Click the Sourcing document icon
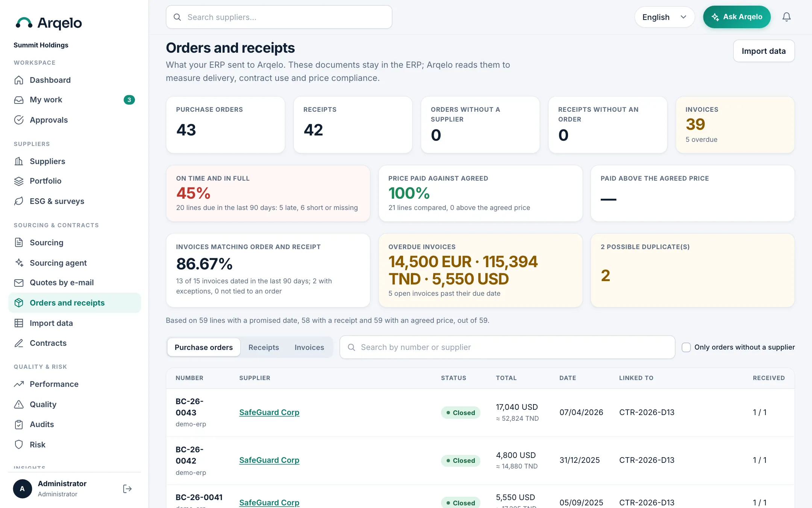812x508 pixels. point(19,242)
